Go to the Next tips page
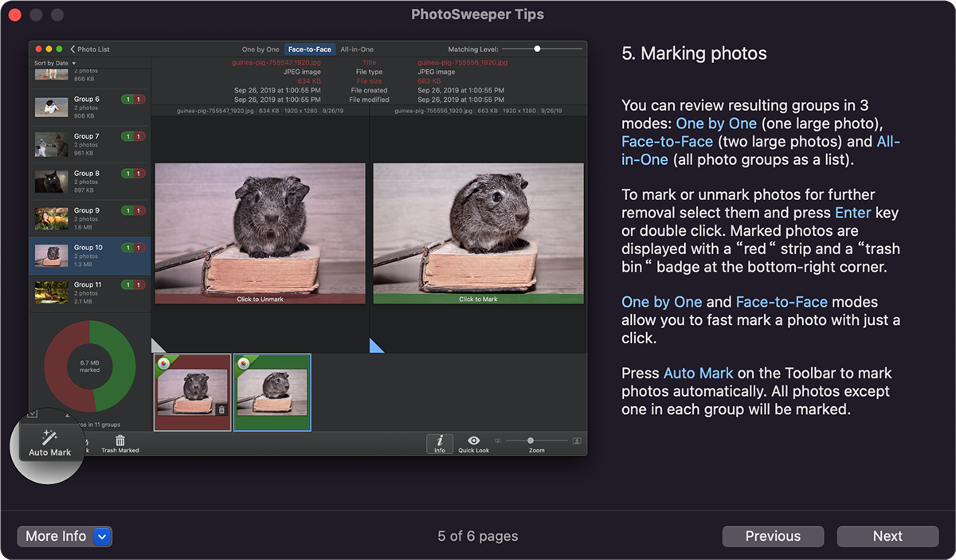956x560 pixels. pyautogui.click(x=887, y=536)
